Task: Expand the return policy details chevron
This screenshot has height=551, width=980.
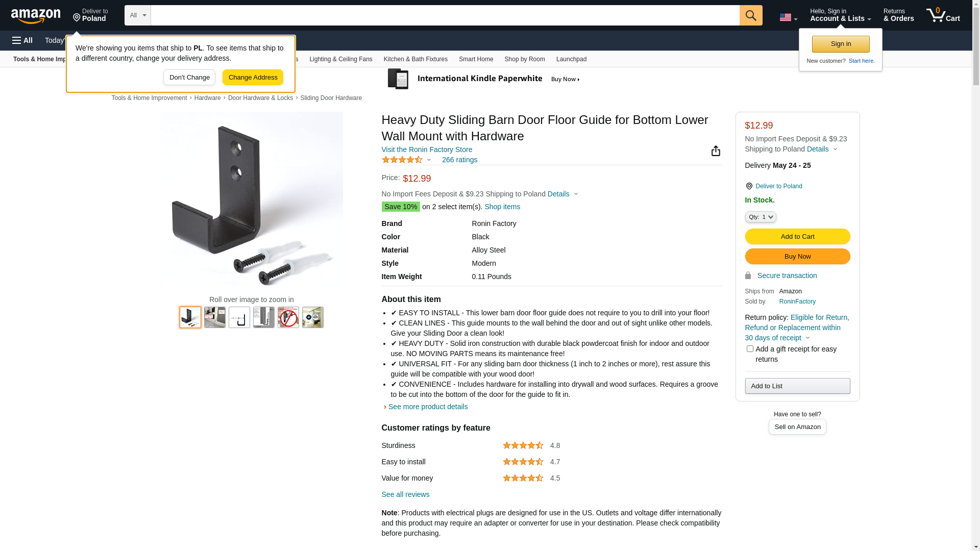Action: pyautogui.click(x=807, y=338)
